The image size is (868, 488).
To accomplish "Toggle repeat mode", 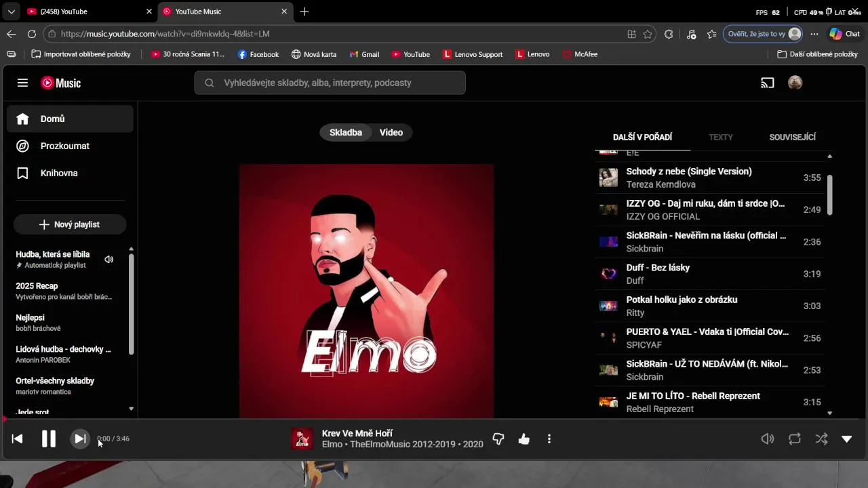I will click(x=795, y=439).
